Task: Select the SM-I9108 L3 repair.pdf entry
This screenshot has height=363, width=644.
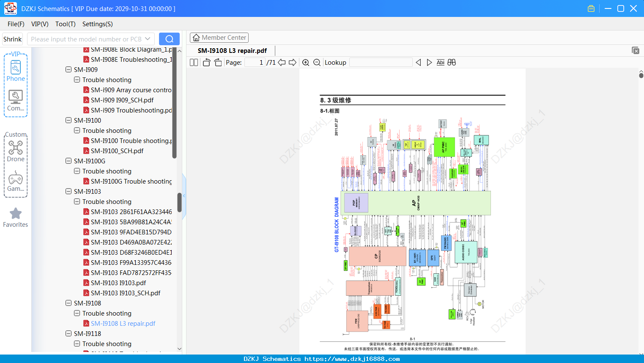Action: coord(123,324)
